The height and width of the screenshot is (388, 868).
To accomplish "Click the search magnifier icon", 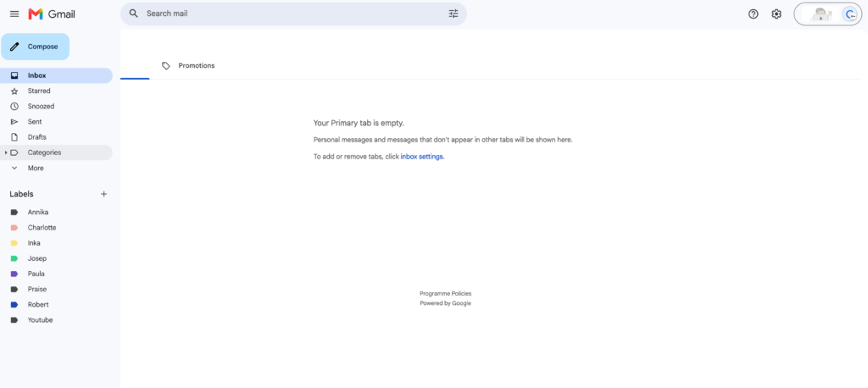I will (133, 14).
